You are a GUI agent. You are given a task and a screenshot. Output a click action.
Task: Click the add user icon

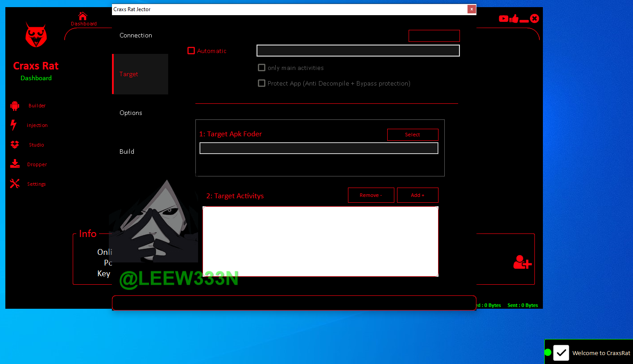(522, 262)
